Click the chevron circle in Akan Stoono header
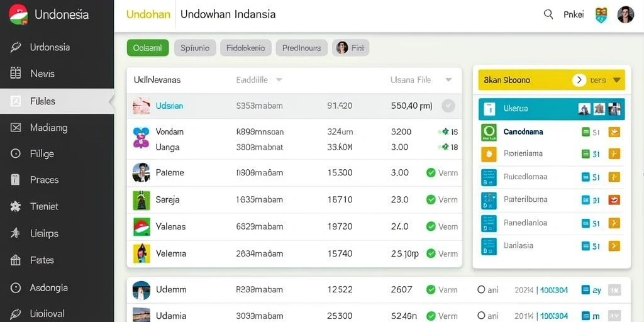Viewport: 644px width, 322px height. point(579,80)
